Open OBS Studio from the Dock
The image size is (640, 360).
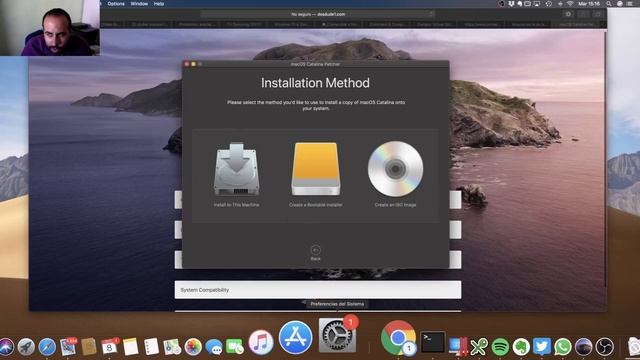pyautogui.click(x=604, y=347)
